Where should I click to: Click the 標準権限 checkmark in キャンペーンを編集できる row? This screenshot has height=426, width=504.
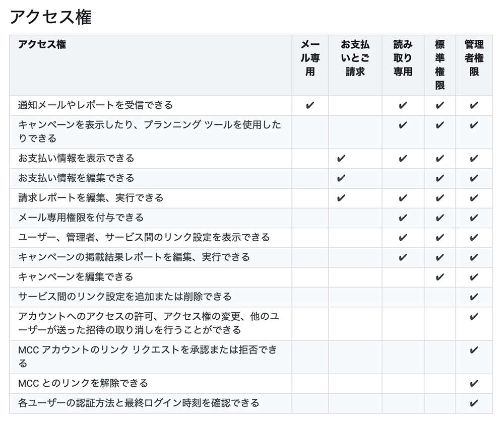(x=439, y=277)
